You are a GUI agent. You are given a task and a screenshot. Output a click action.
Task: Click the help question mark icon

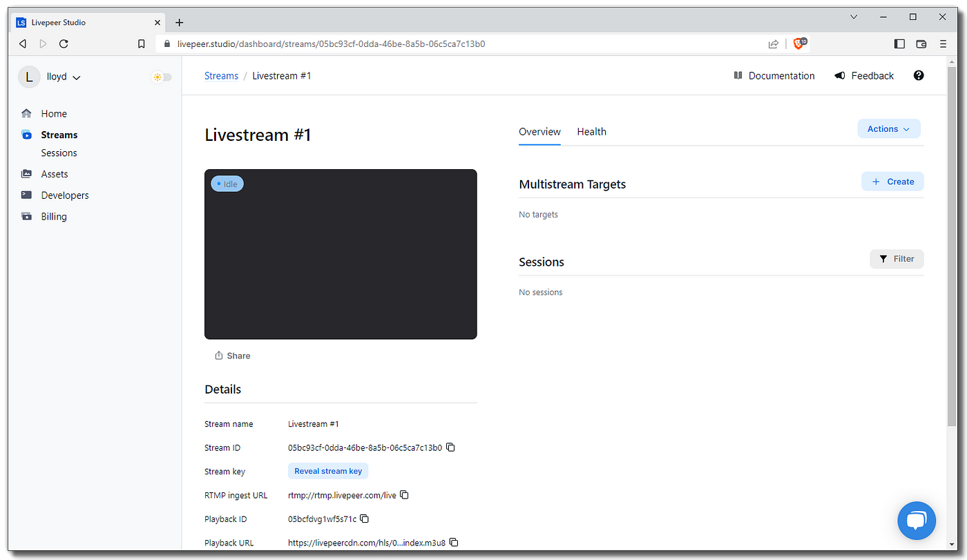919,75
